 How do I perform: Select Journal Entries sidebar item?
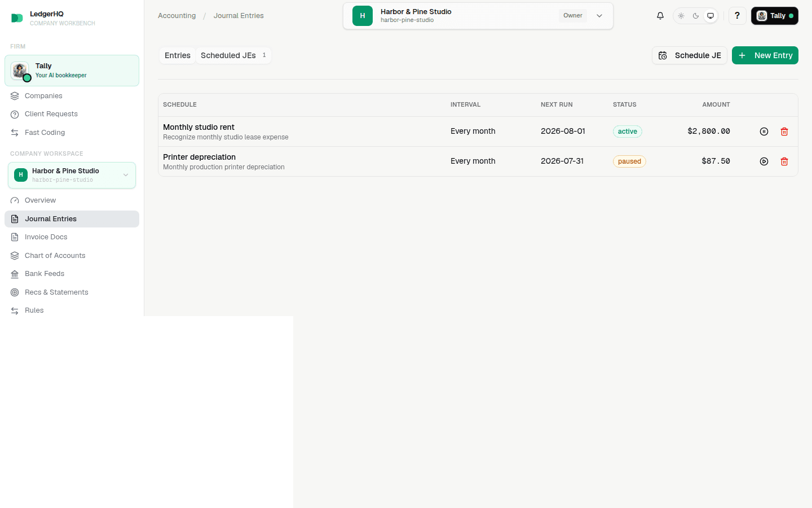(x=72, y=219)
